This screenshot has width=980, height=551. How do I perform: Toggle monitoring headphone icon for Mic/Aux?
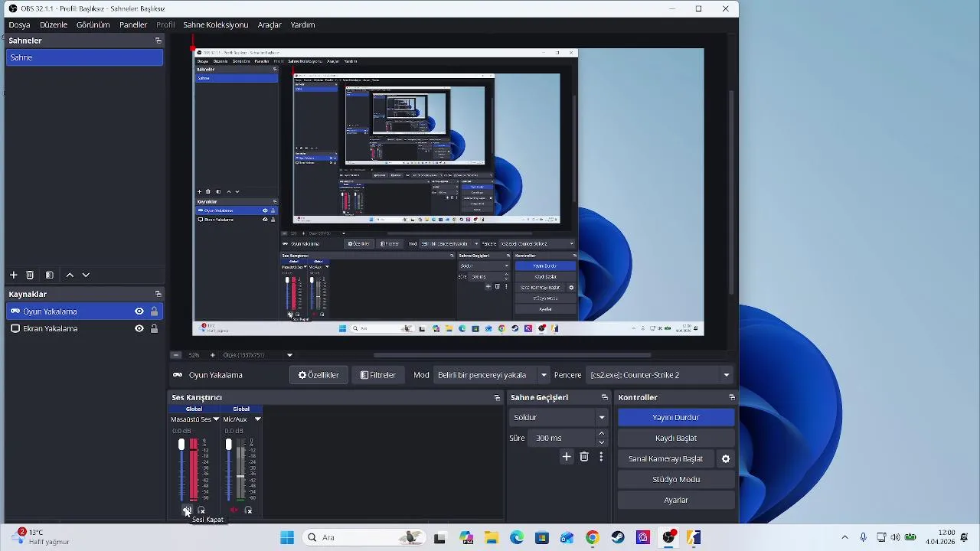pos(248,510)
